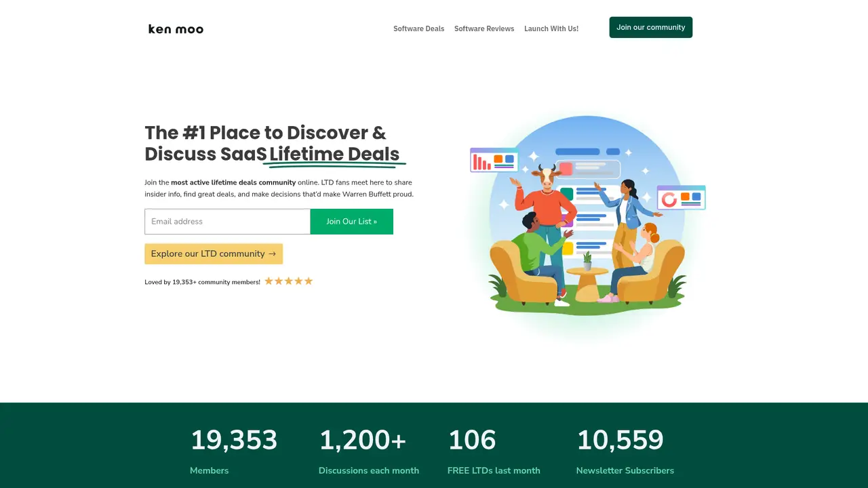Image resolution: width=868 pixels, height=488 pixels.
Task: Submit with Join Our List button
Action: (x=352, y=222)
